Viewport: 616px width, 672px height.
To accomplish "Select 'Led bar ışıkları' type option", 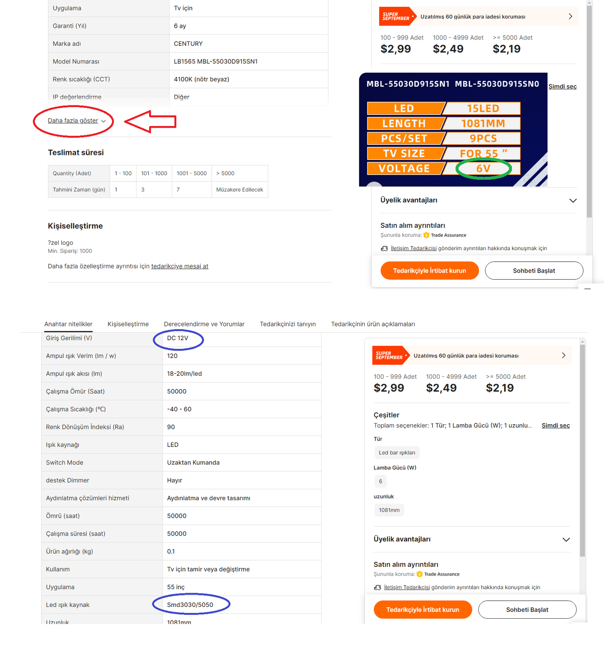I will pos(397,452).
